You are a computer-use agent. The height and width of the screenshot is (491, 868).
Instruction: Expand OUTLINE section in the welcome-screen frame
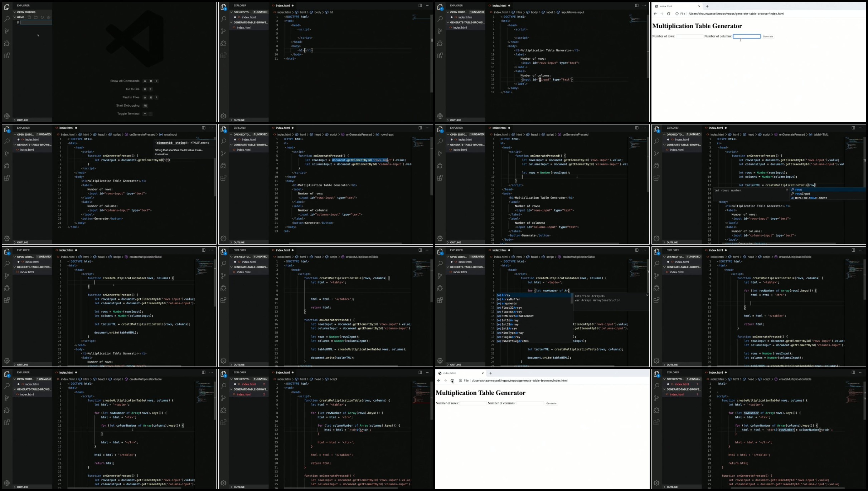point(32,120)
